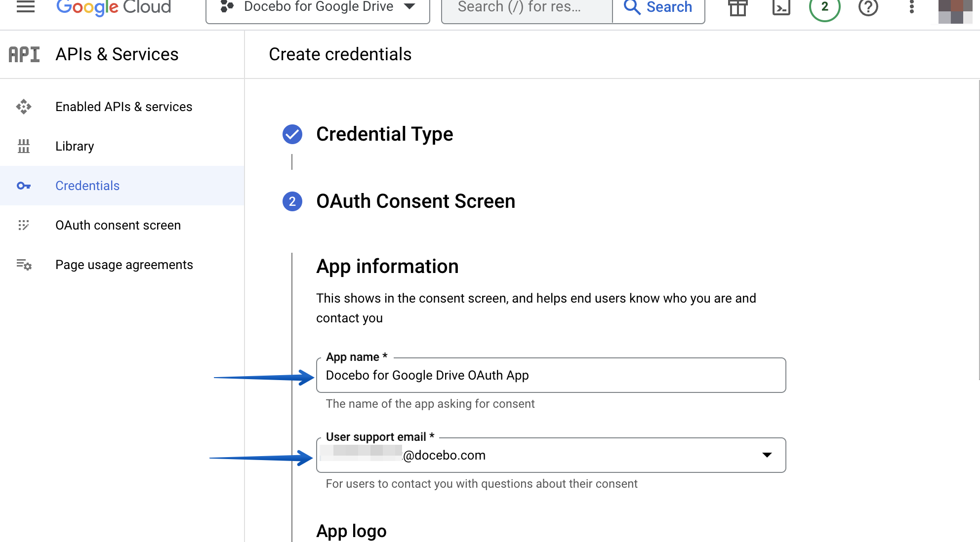Go to Page usage agreements
The height and width of the screenshot is (542, 980).
tap(124, 265)
